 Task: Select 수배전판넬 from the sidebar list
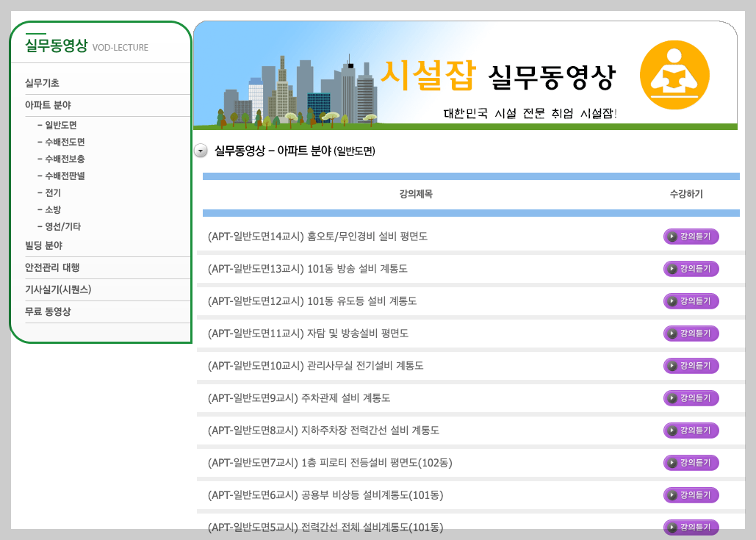[x=67, y=176]
